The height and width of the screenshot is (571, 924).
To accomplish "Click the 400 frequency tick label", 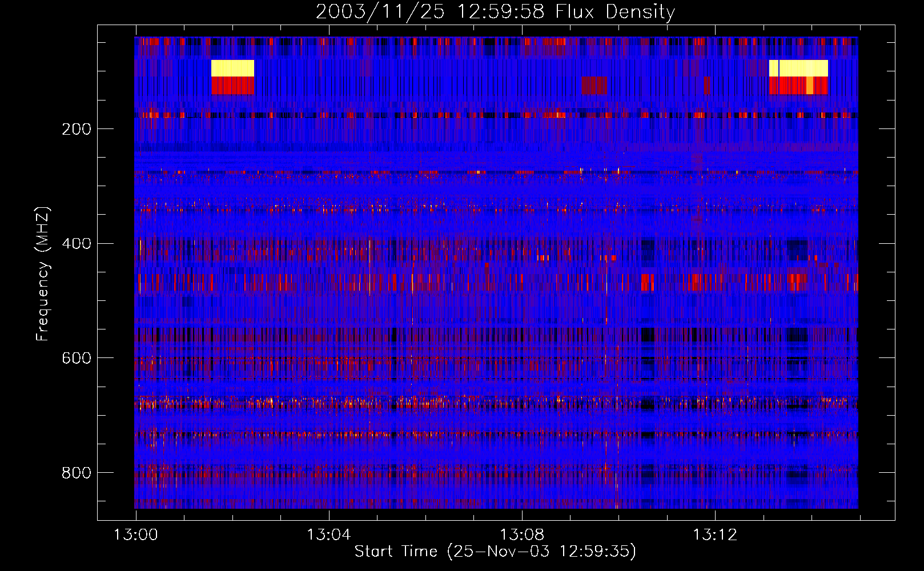I will coord(77,244).
